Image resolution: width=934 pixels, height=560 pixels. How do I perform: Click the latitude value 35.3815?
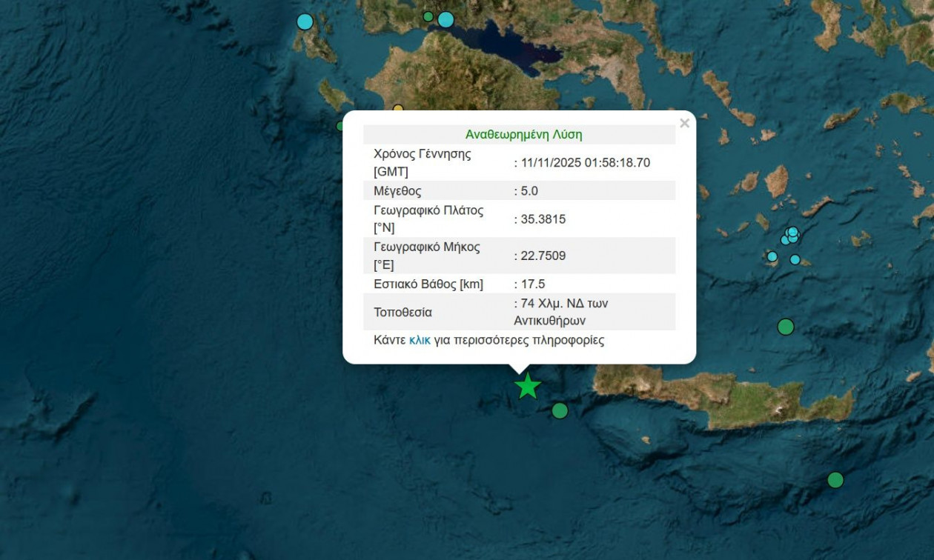[543, 219]
